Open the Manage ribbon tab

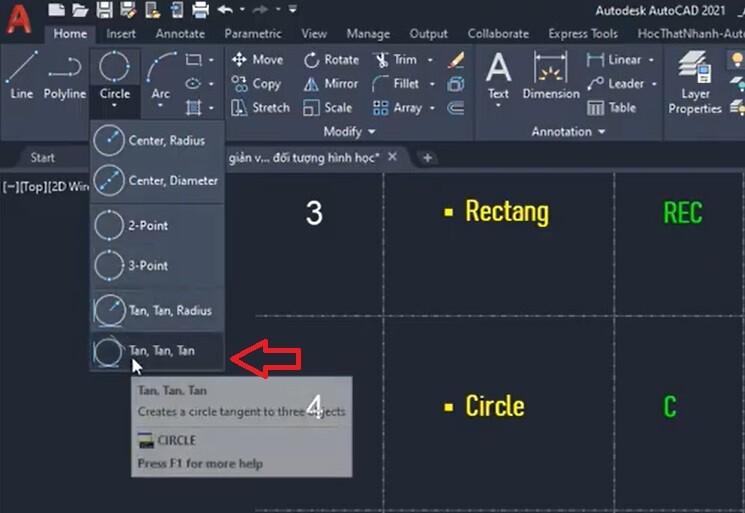pyautogui.click(x=368, y=34)
